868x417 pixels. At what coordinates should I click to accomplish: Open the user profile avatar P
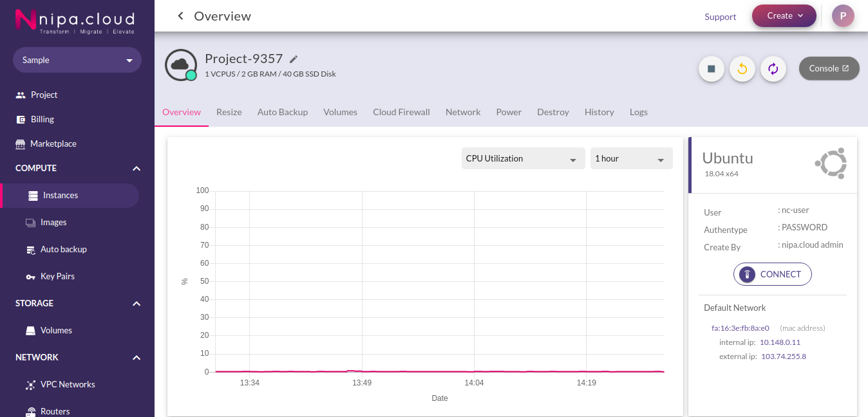[x=843, y=16]
